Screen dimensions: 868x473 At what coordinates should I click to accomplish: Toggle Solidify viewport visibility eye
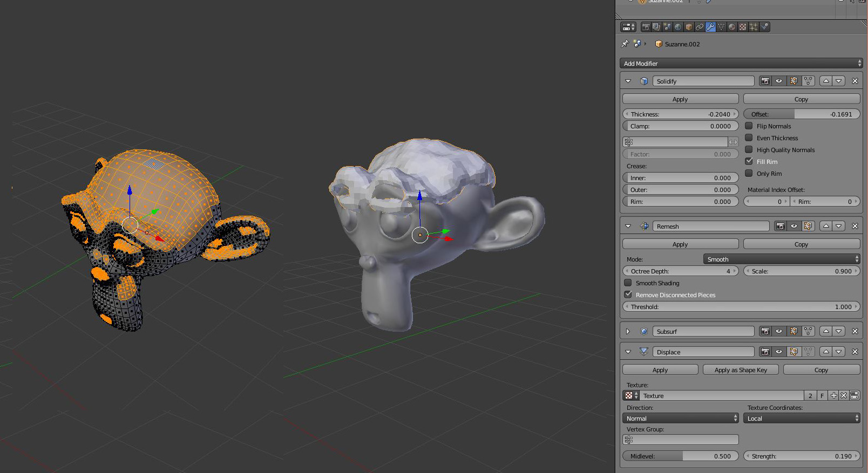click(x=779, y=81)
